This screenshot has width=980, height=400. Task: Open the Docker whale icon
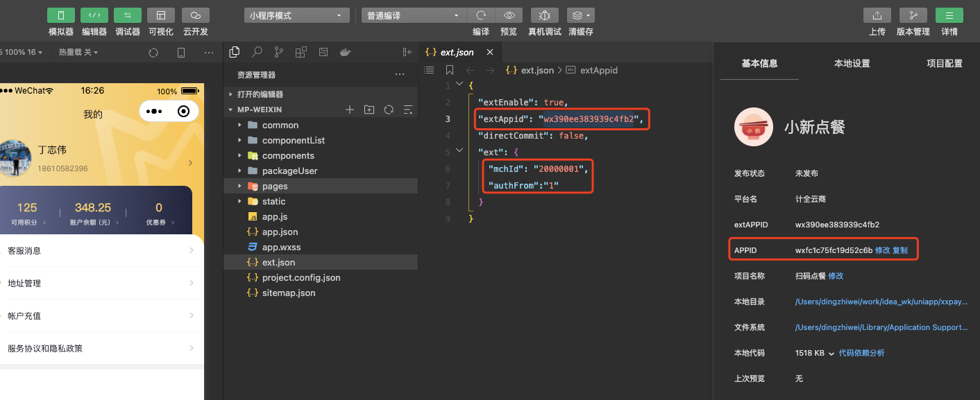[345, 52]
